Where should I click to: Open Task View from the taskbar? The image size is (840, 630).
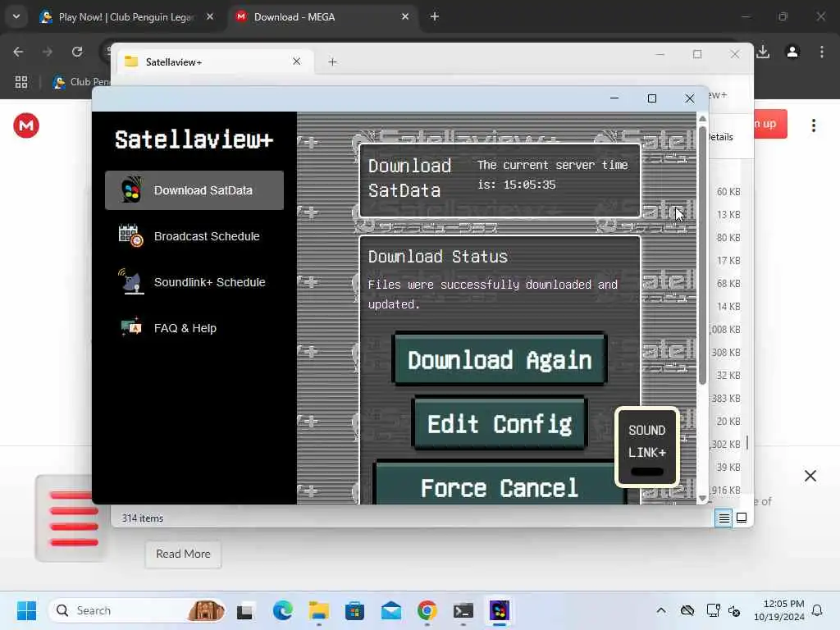pyautogui.click(x=245, y=610)
